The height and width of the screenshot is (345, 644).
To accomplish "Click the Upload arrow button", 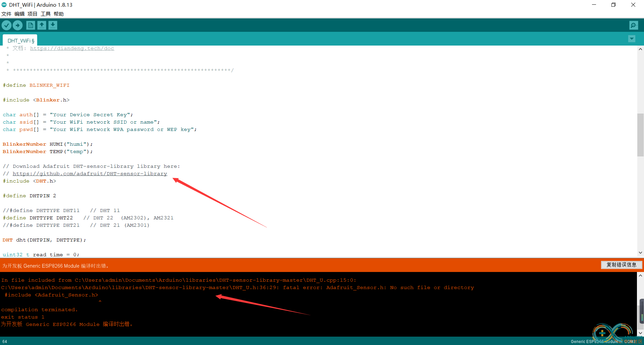I will (x=17, y=25).
